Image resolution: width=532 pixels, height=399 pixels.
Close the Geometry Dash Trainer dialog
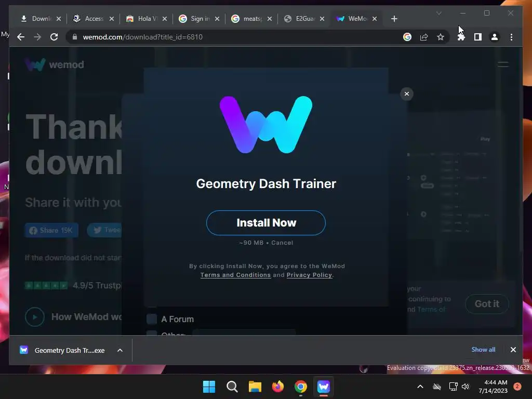click(x=406, y=94)
